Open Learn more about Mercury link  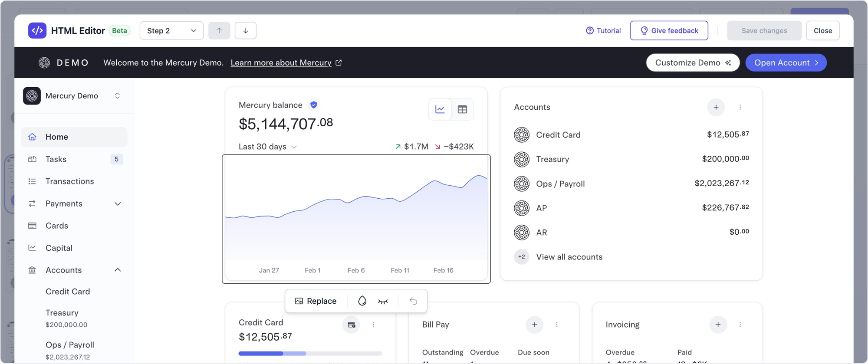pos(286,62)
